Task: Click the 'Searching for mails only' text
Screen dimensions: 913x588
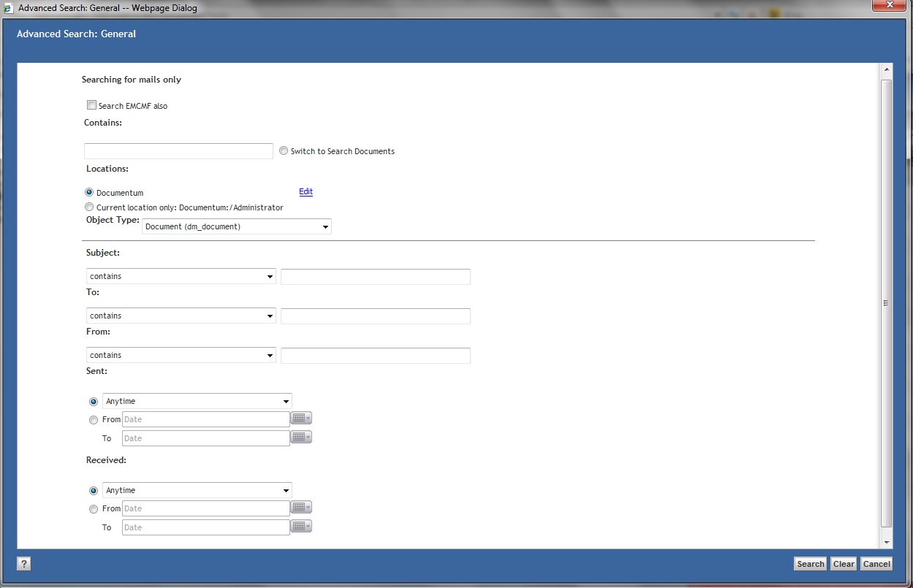Action: 132,80
